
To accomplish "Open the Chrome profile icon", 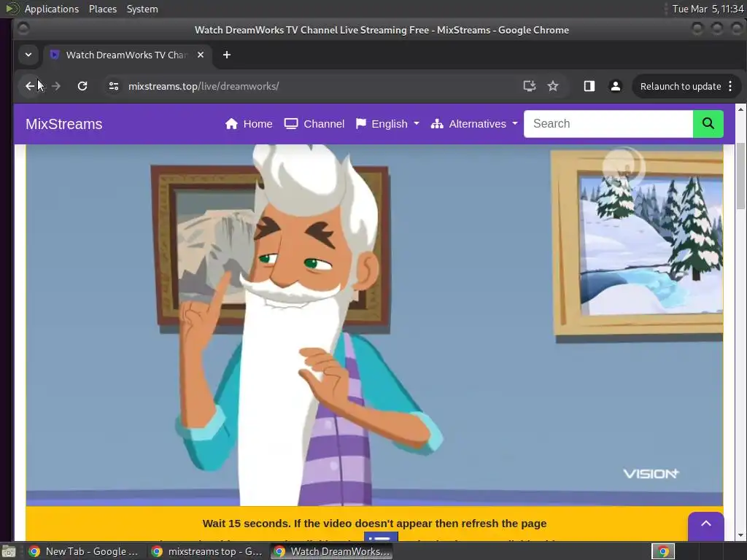I will 616,86.
